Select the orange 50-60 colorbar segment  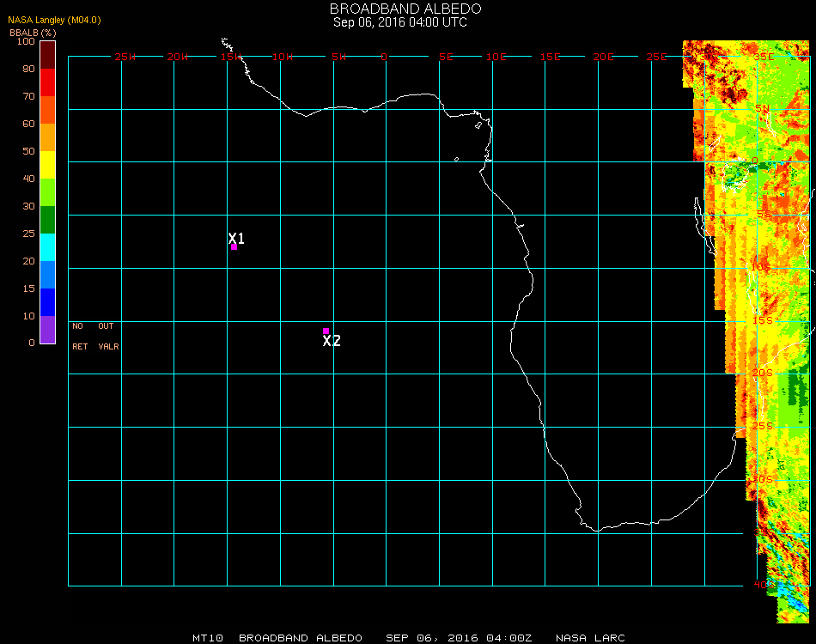click(47, 137)
